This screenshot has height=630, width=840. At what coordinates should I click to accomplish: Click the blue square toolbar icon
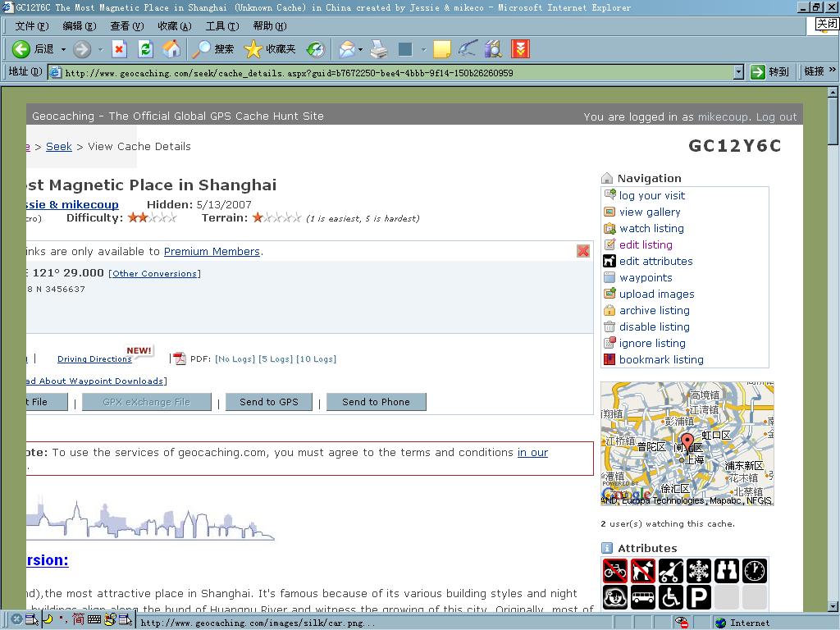[405, 49]
